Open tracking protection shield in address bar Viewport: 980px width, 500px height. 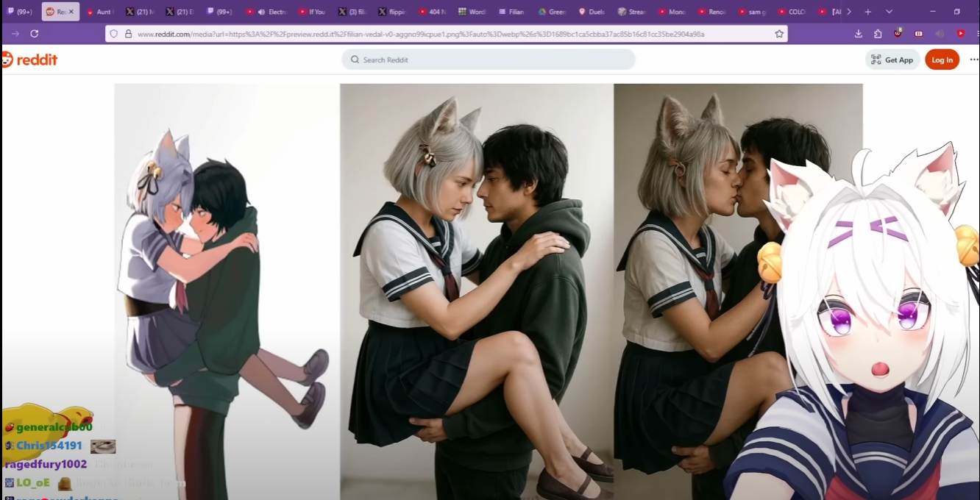click(113, 34)
